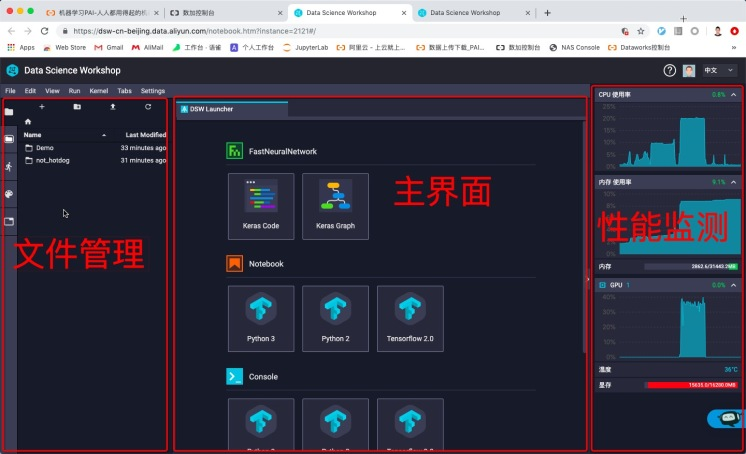Sort files by Last Modified
Image resolution: width=746 pixels, height=454 pixels.
(146, 135)
